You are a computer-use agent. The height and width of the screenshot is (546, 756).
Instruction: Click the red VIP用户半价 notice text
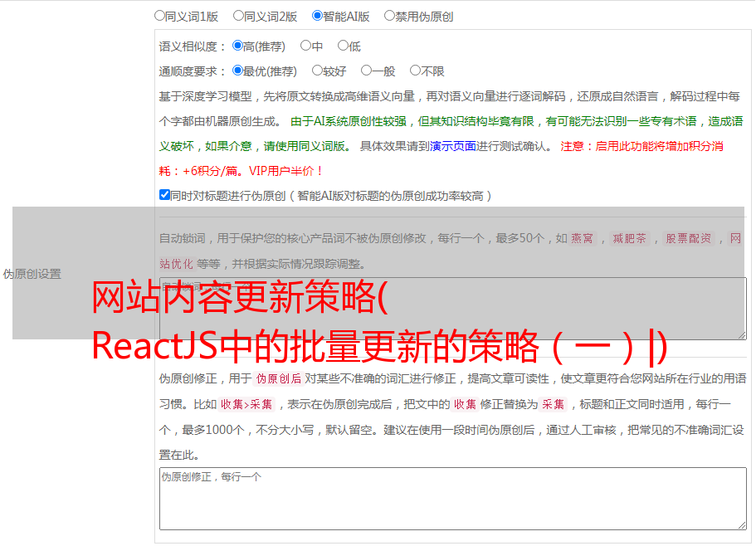285,171
